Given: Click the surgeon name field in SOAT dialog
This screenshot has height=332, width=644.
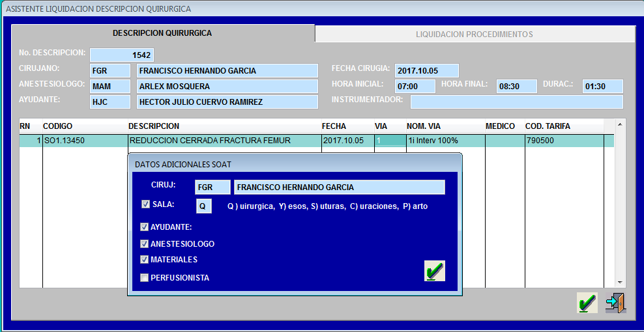Looking at the screenshot, I should [x=339, y=187].
